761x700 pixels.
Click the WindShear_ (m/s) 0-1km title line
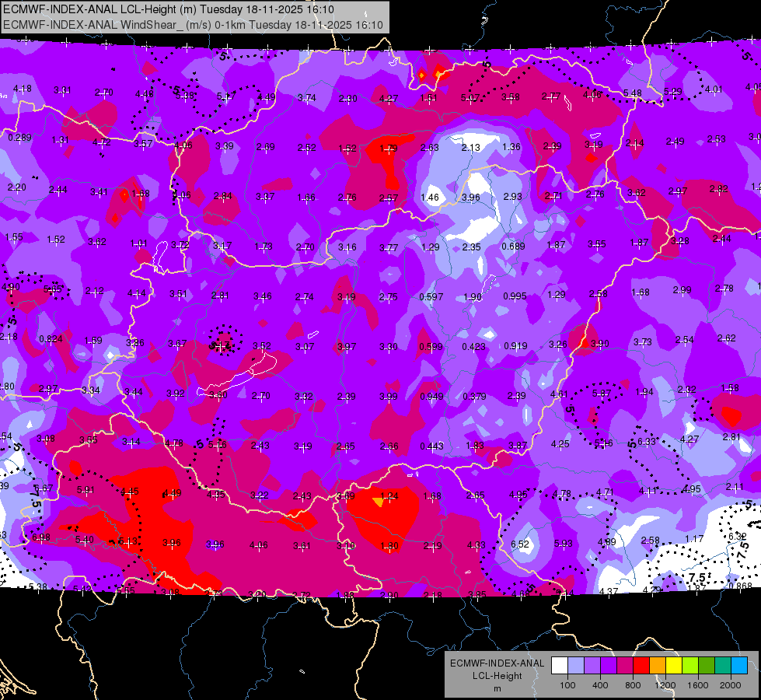coord(193,25)
